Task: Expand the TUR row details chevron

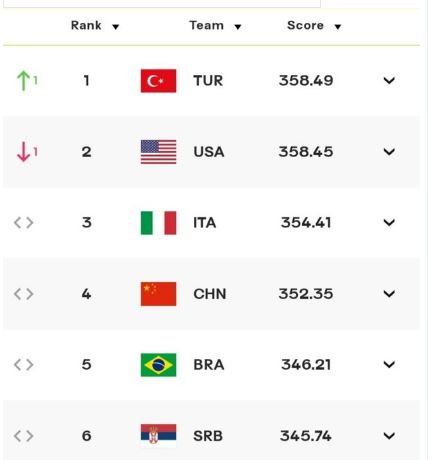Action: [x=389, y=80]
